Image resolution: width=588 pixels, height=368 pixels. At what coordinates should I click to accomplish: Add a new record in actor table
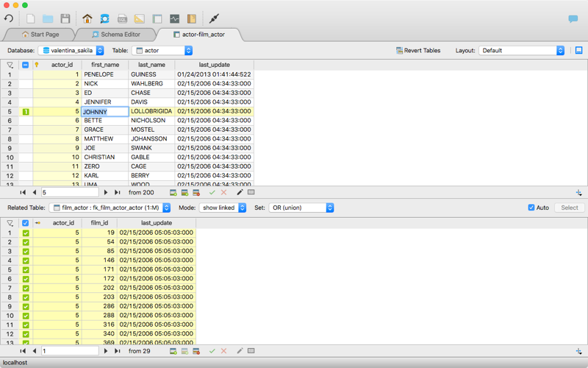pos(173,193)
